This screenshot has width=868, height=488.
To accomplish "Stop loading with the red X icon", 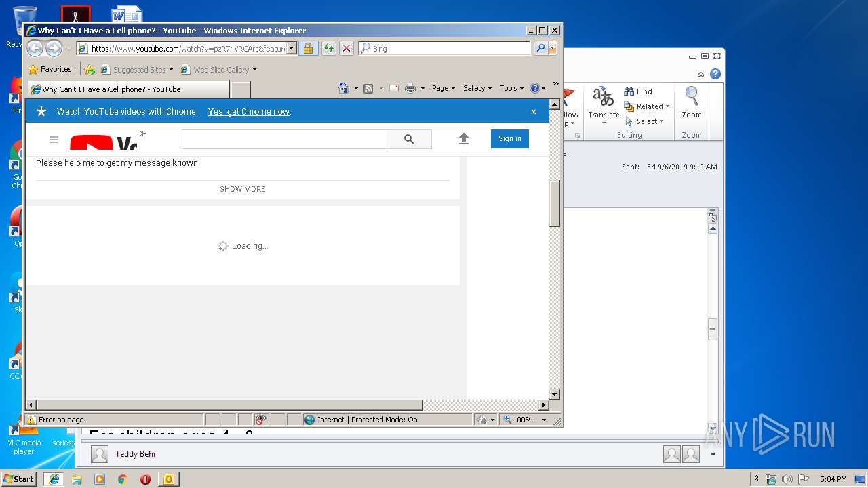I will (347, 48).
